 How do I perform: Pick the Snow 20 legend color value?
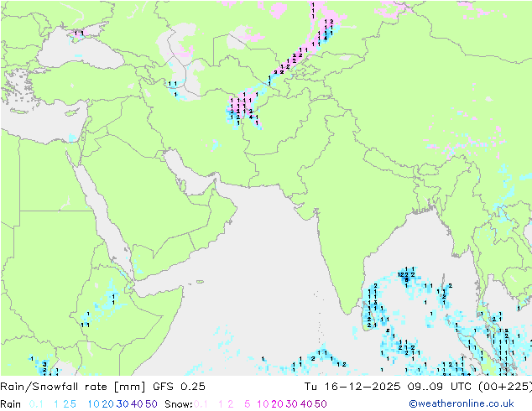pyautogui.click(x=278, y=404)
